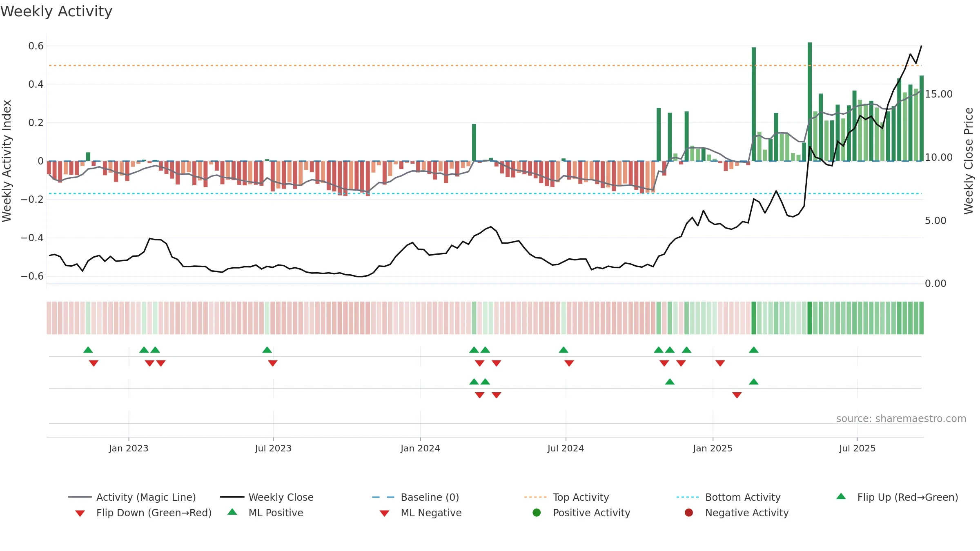Click the Jan 2024 axis label
The height and width of the screenshot is (551, 980).
click(x=420, y=448)
